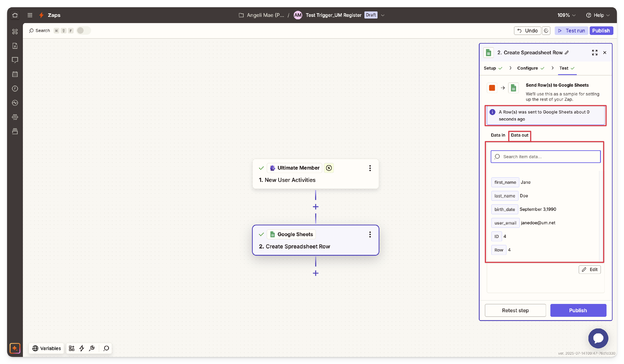Click the Zaps lightning logo

[41, 15]
